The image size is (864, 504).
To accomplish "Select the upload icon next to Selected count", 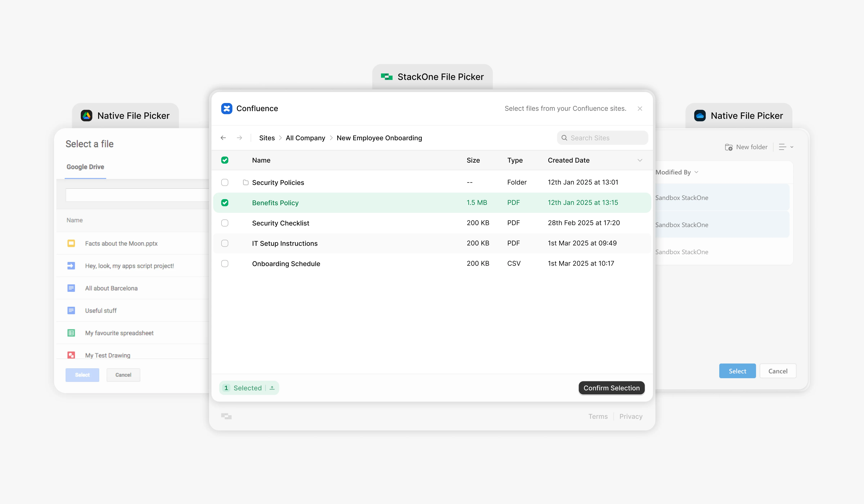I will coord(272,388).
